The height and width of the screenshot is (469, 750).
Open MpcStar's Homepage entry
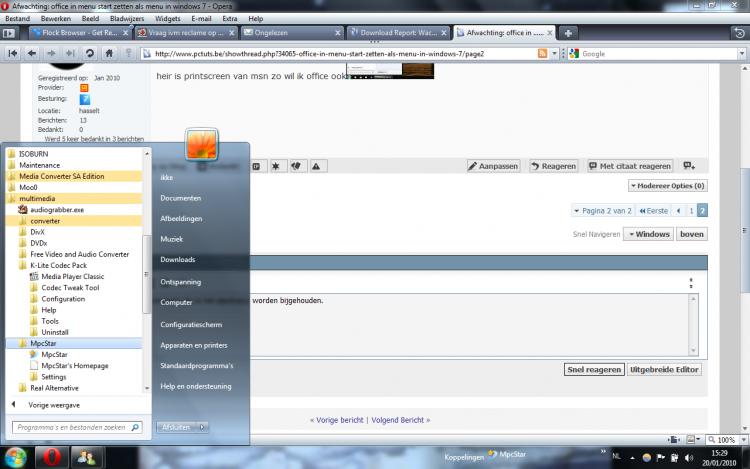pyautogui.click(x=75, y=366)
